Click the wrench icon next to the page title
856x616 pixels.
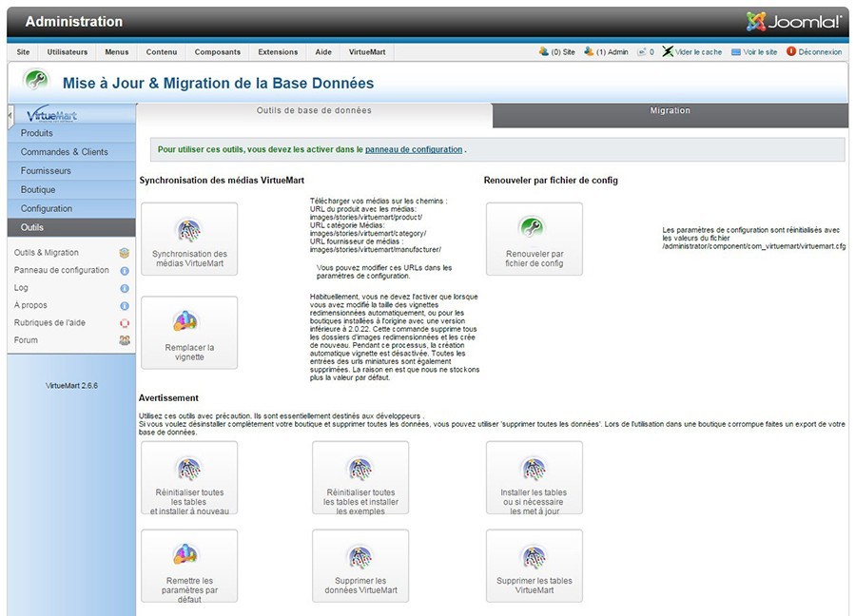point(36,81)
